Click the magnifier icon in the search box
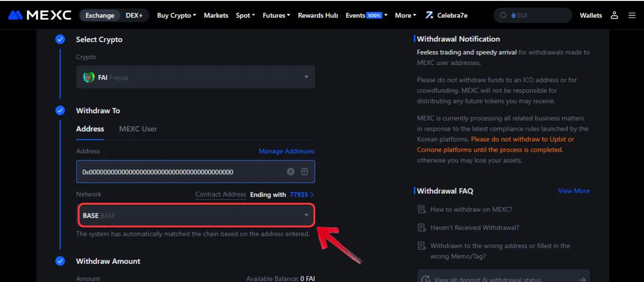 [503, 15]
